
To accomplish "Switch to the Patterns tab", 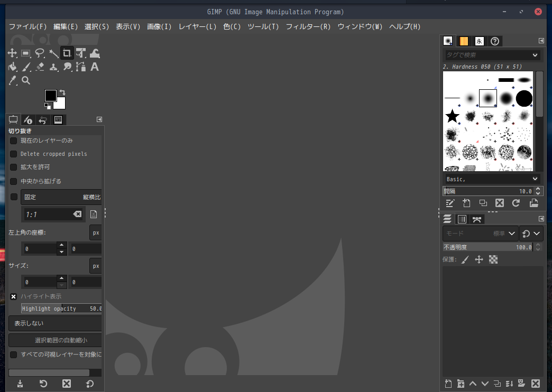I will (464, 41).
